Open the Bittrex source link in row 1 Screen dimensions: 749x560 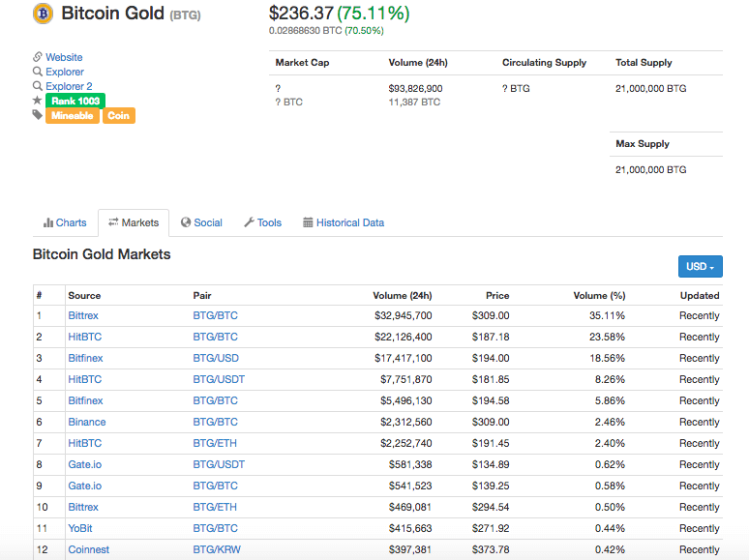point(83,315)
